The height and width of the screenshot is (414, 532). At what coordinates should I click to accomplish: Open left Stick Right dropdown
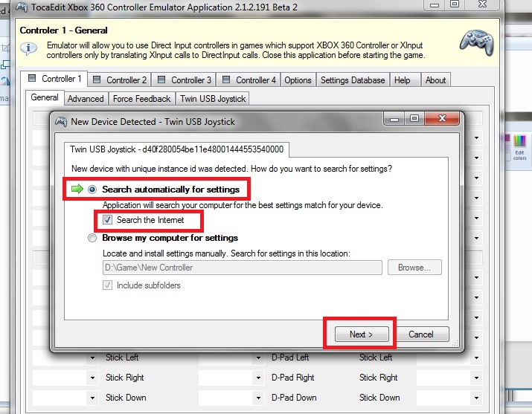pos(92,378)
